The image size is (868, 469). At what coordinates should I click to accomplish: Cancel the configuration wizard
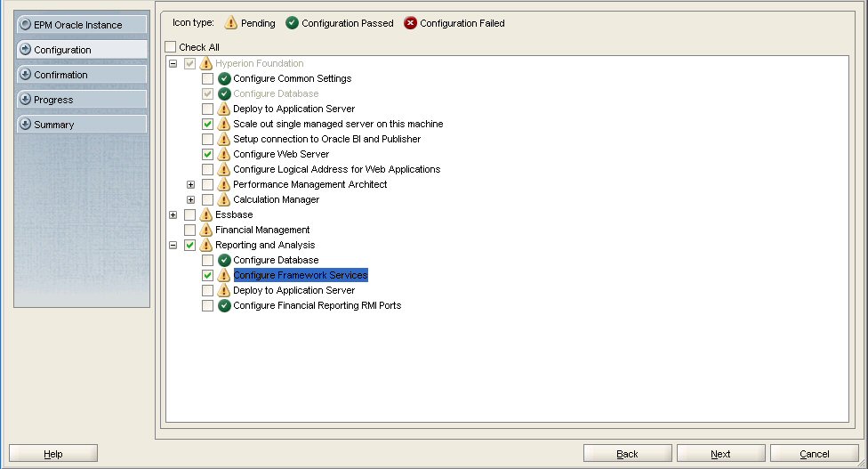coord(815,454)
